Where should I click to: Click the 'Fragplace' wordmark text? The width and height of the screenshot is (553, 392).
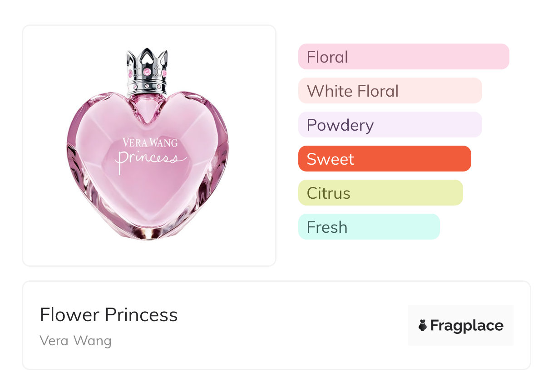[466, 325]
